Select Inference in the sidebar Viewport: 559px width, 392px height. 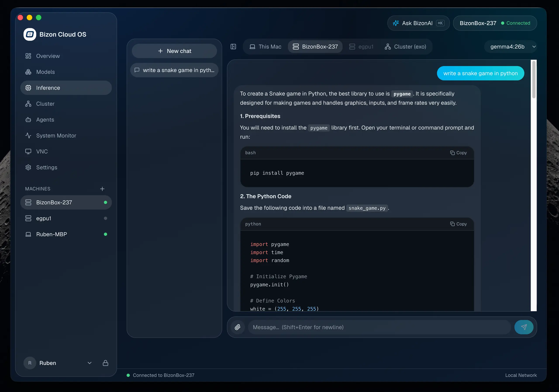coord(66,88)
